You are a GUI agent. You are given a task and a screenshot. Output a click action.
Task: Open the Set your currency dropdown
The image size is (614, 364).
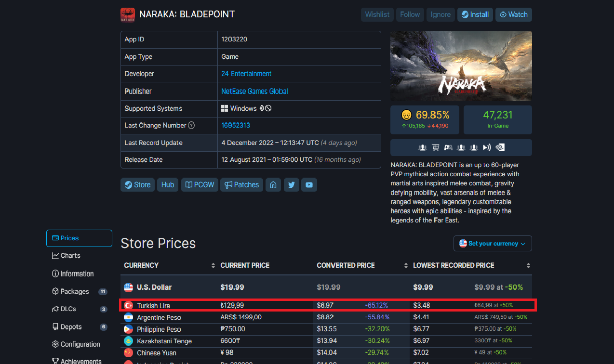pyautogui.click(x=493, y=244)
